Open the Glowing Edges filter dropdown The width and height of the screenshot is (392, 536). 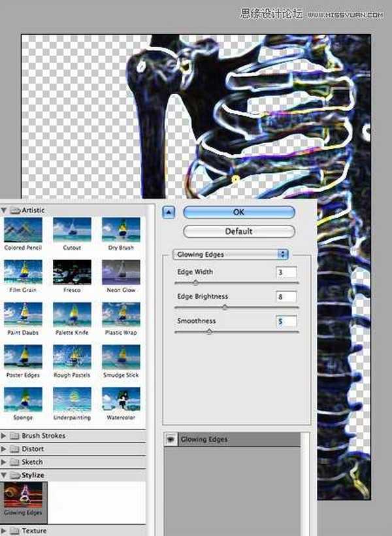point(230,254)
